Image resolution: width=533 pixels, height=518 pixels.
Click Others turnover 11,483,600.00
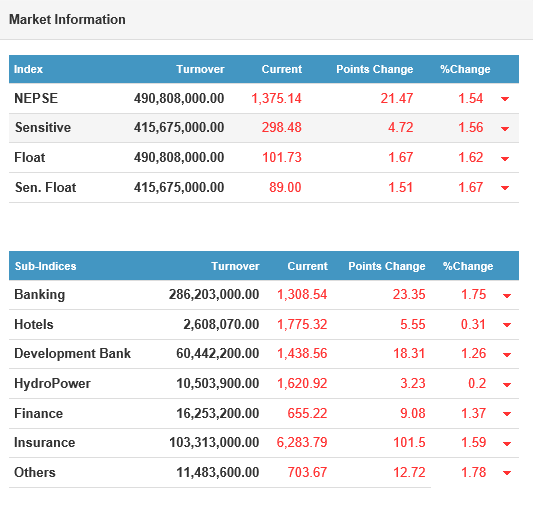[x=218, y=472]
